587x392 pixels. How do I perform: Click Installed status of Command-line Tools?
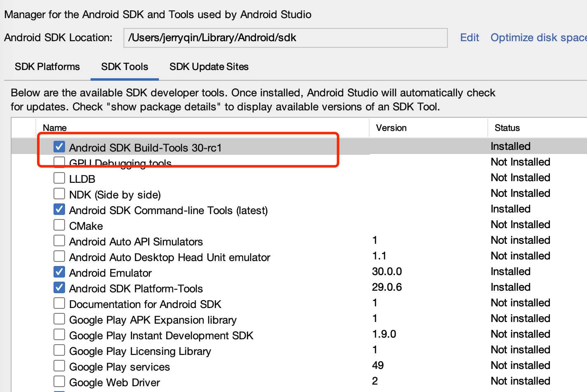(x=510, y=209)
